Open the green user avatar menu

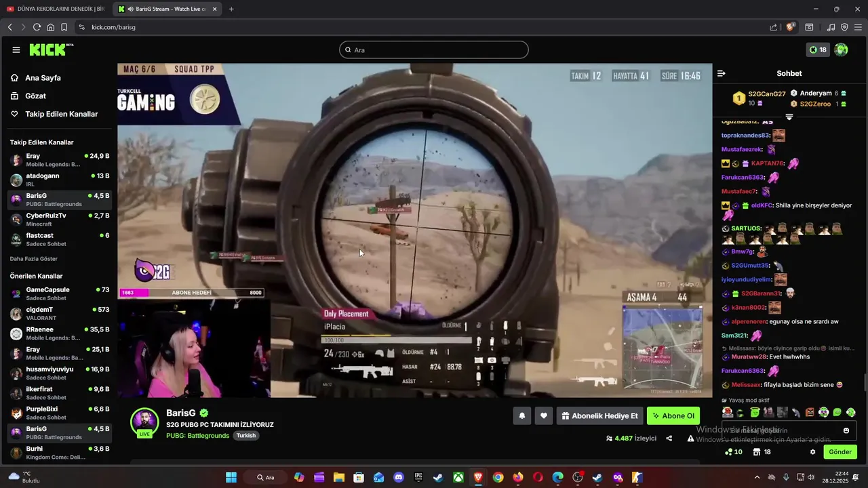pos(841,49)
